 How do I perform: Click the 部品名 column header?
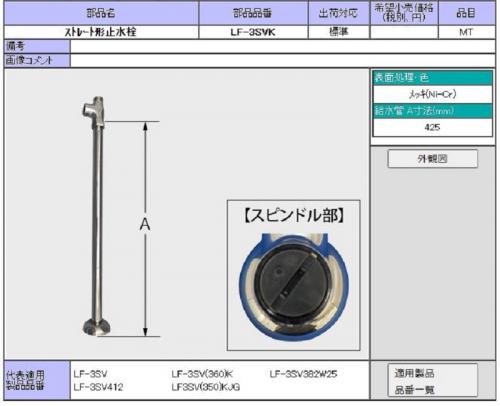101,13
